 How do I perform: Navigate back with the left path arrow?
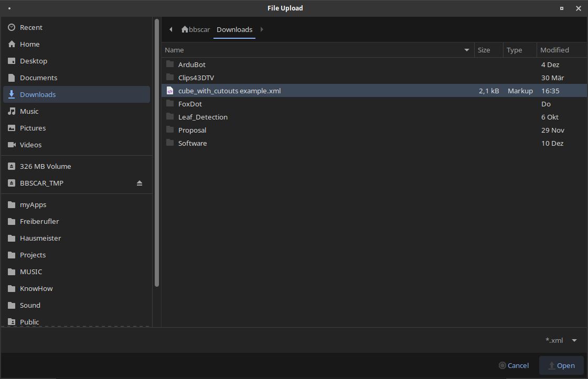[x=170, y=30]
